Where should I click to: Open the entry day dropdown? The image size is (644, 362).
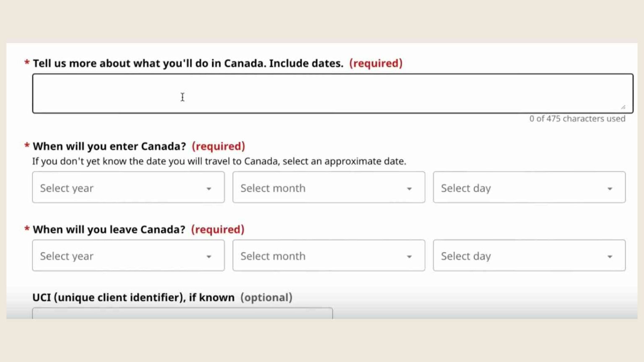tap(529, 188)
